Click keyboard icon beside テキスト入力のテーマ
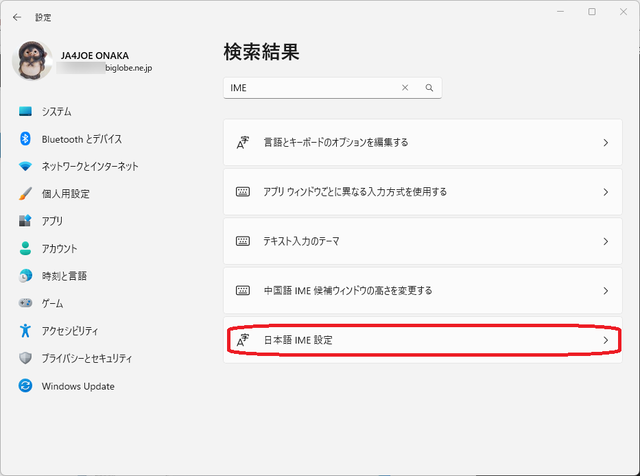 click(243, 241)
